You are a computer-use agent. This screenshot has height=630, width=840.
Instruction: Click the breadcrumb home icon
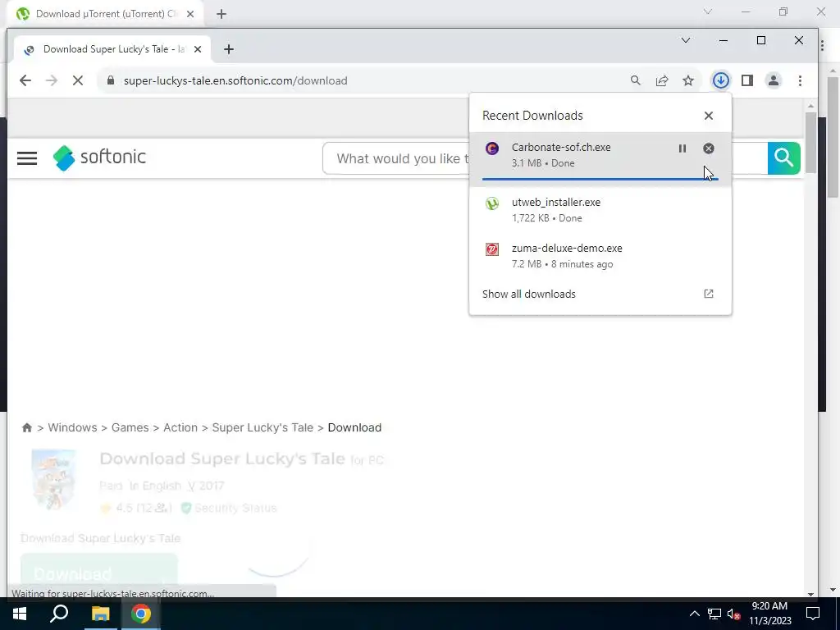click(x=27, y=427)
